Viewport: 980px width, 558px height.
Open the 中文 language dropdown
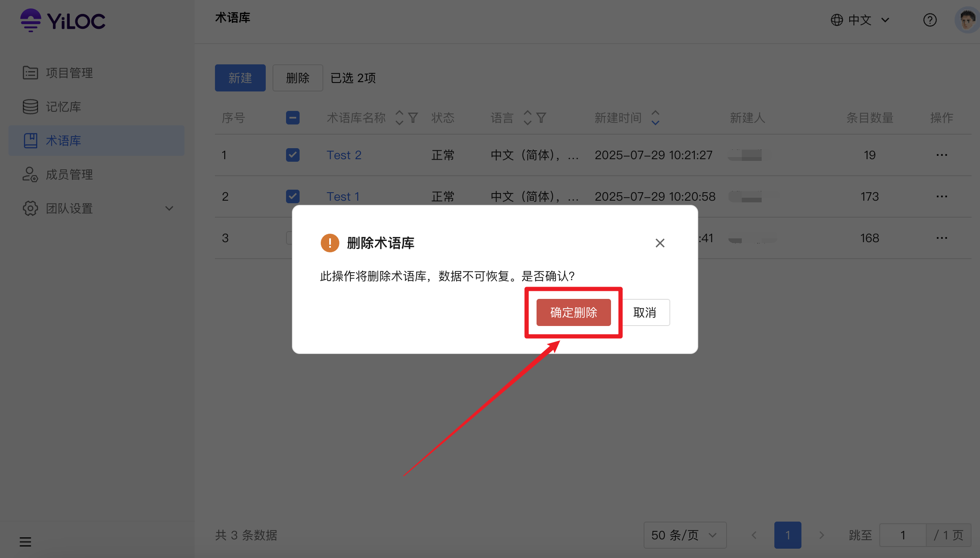pyautogui.click(x=860, y=20)
